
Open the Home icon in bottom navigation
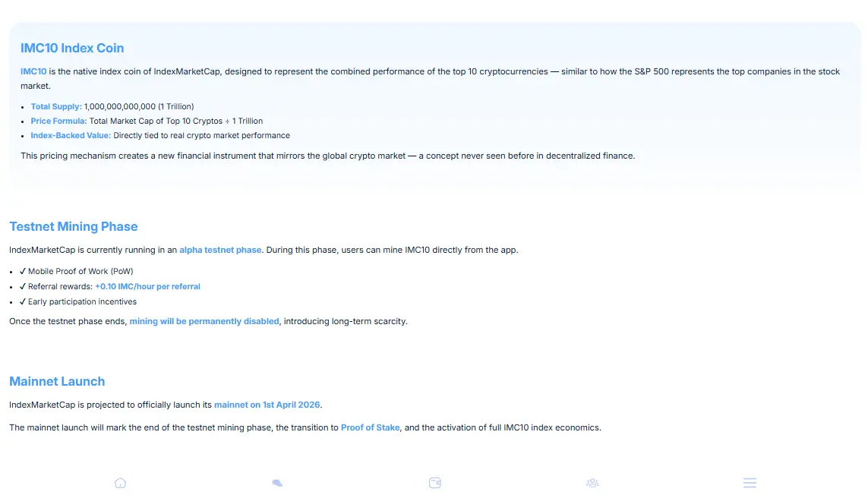[120, 483]
